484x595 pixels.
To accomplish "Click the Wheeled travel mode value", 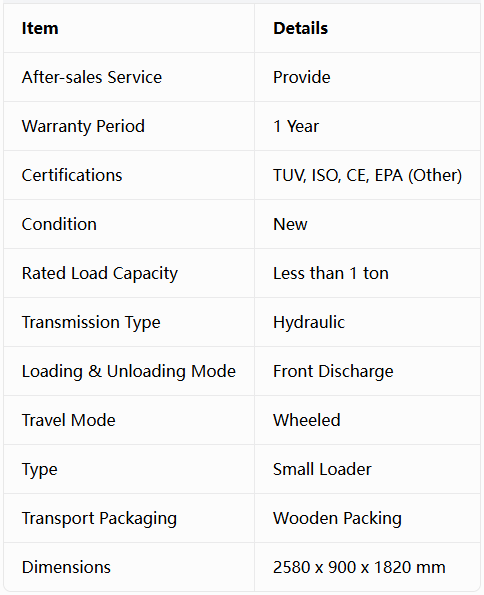I will 307,420.
